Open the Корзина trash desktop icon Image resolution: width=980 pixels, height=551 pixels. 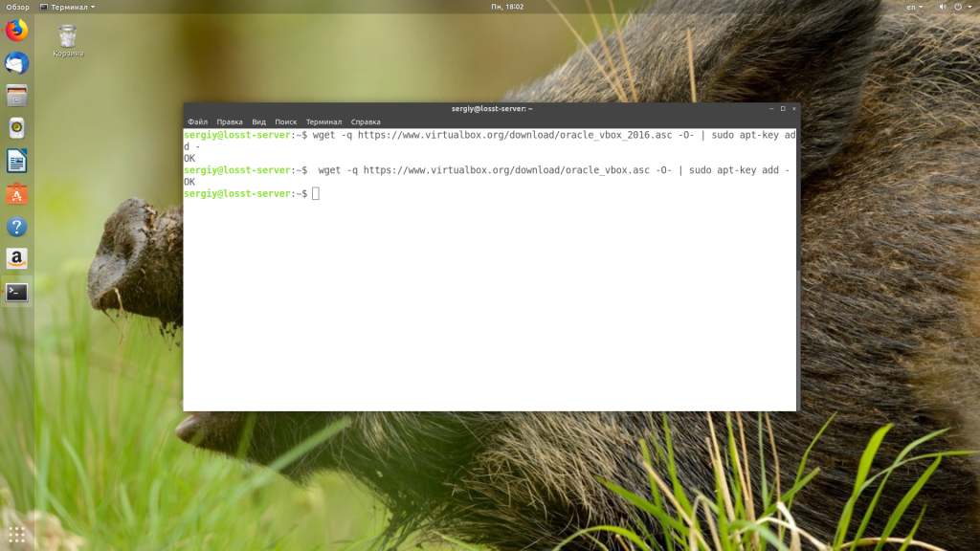tap(68, 40)
